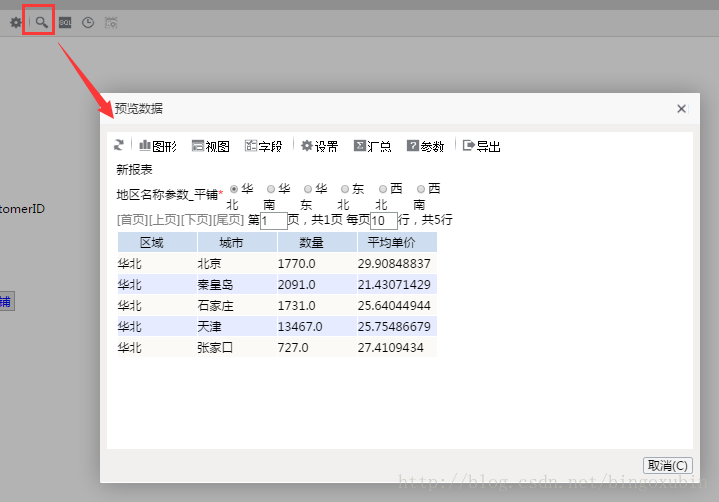Click the 区域 column header
This screenshot has height=502, width=719.
point(157,242)
